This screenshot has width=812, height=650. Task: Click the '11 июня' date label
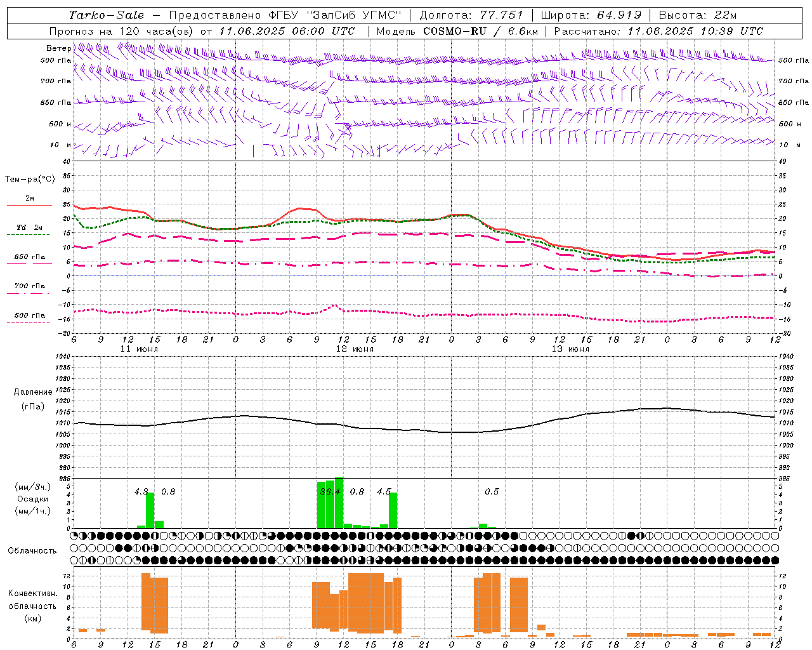pos(139,349)
